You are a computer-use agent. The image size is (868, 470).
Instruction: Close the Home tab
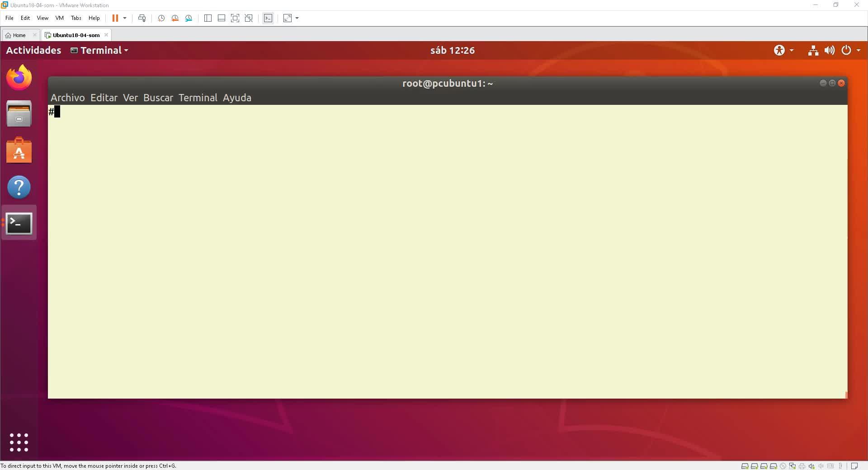[x=34, y=35]
